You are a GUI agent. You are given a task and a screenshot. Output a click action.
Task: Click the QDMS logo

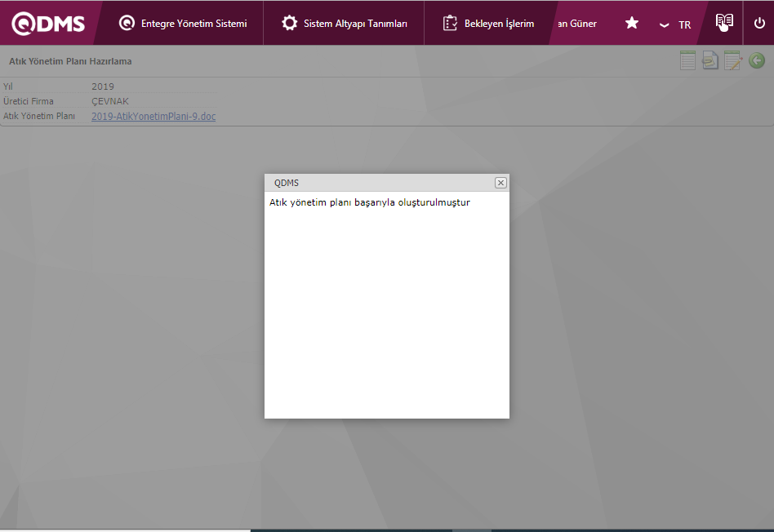(48, 23)
